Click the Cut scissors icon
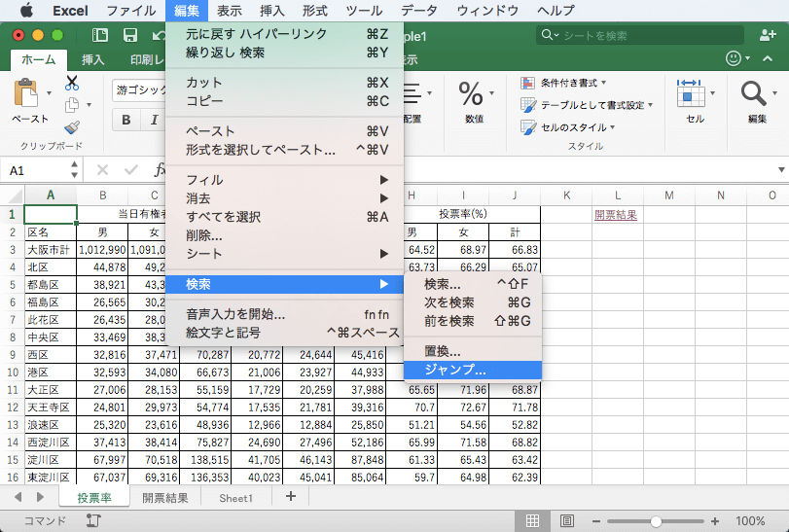 click(x=72, y=83)
